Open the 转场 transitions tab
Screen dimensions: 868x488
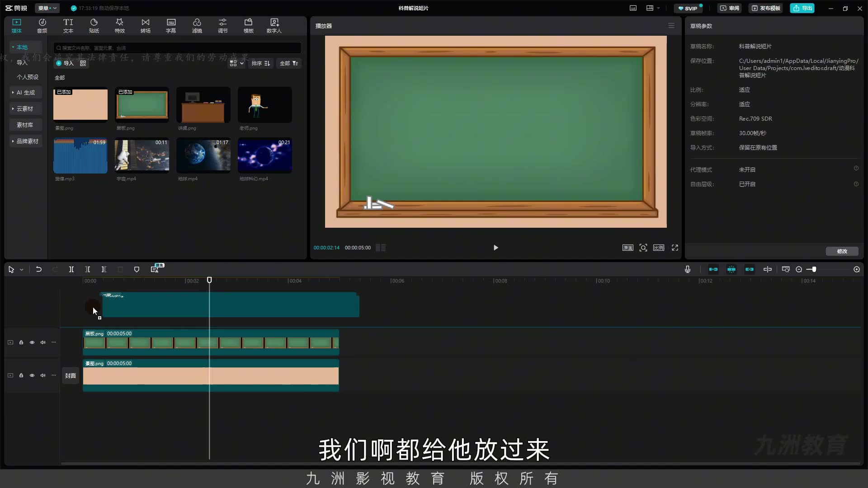click(x=145, y=26)
